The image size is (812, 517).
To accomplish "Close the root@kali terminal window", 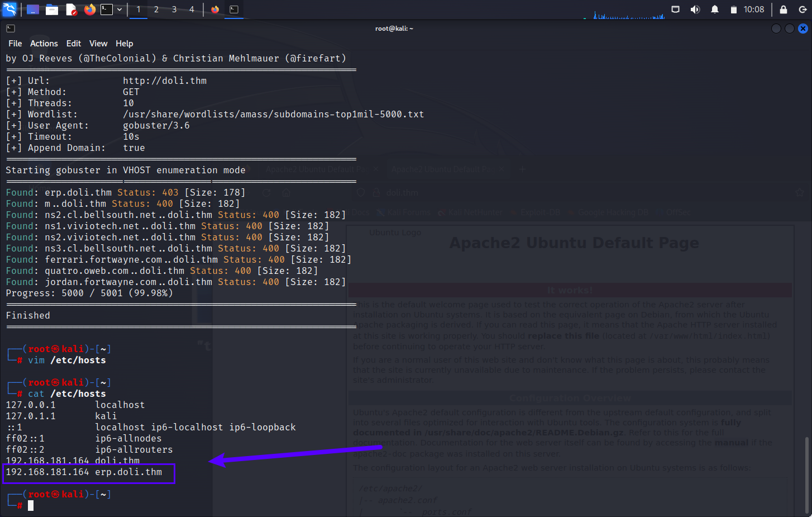I will [x=803, y=29].
